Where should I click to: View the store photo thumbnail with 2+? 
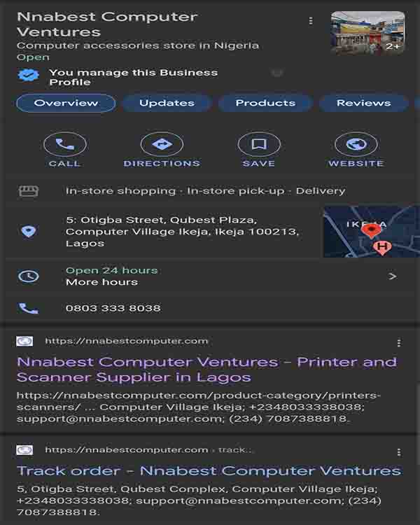(x=367, y=33)
